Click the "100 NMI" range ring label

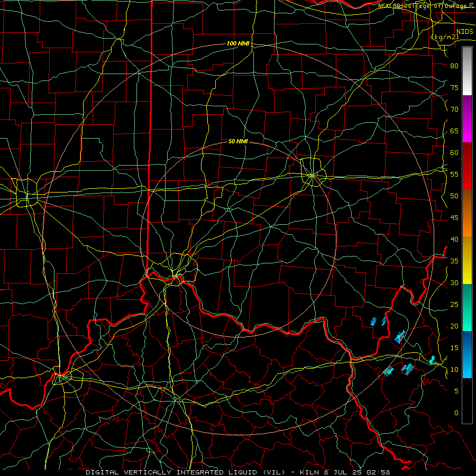coord(238,44)
